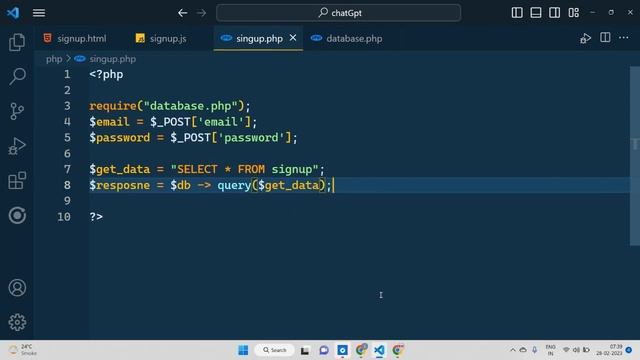Image resolution: width=640 pixels, height=360 pixels.
Task: Open Run and Debug view
Action: tap(17, 146)
